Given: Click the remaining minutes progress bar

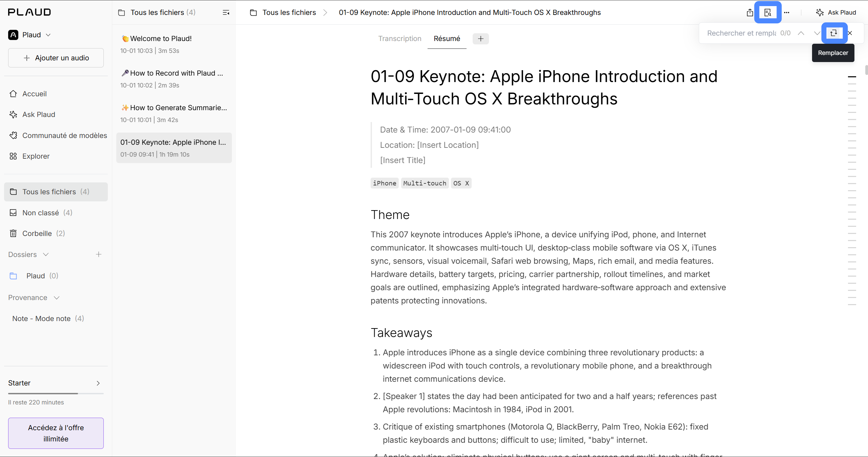Looking at the screenshot, I should [x=56, y=394].
